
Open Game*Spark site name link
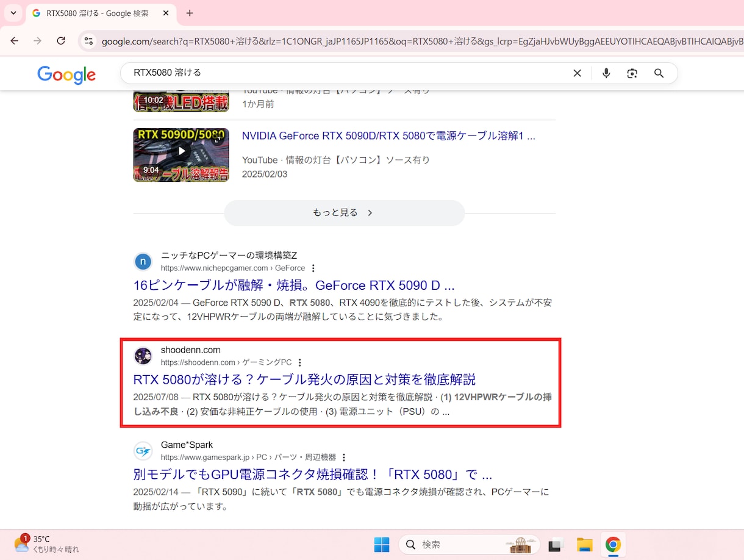coord(187,445)
